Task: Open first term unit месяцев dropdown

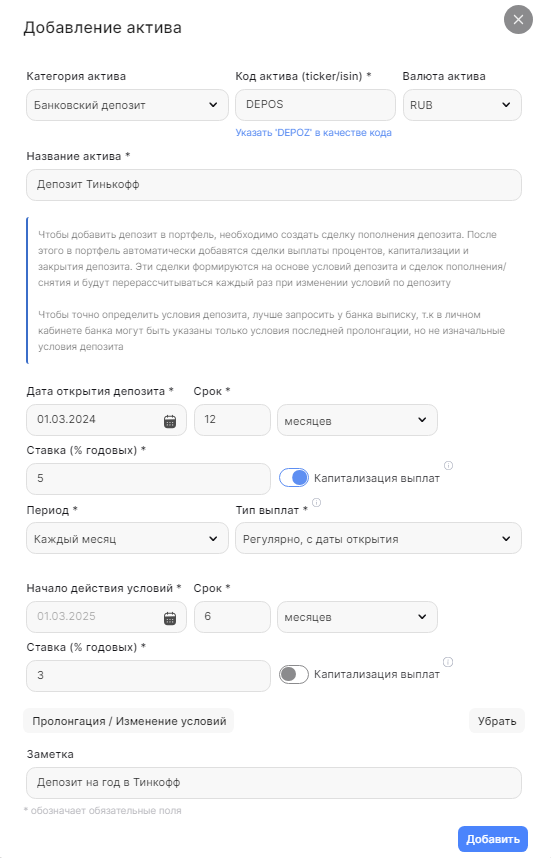Action: click(357, 420)
